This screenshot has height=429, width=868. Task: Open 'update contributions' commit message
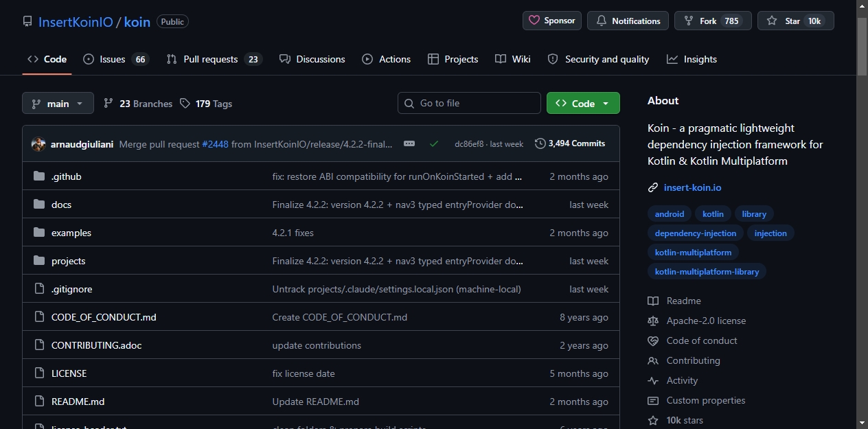pyautogui.click(x=317, y=345)
